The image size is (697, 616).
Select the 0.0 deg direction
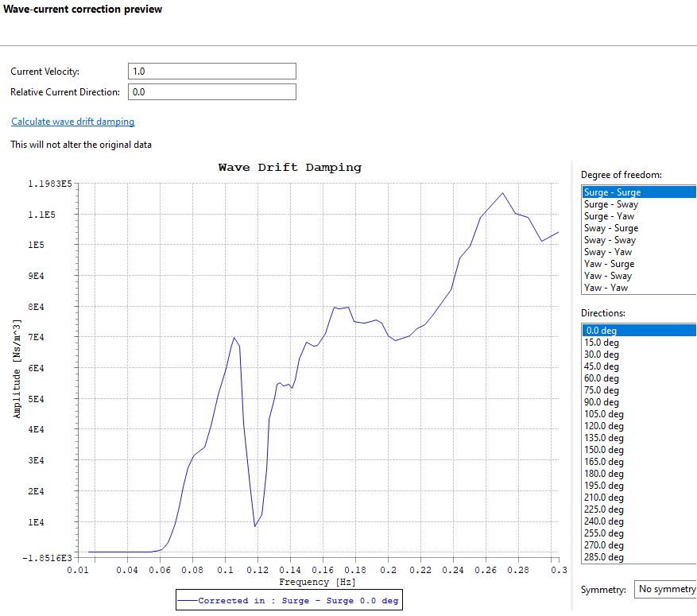coord(602,331)
